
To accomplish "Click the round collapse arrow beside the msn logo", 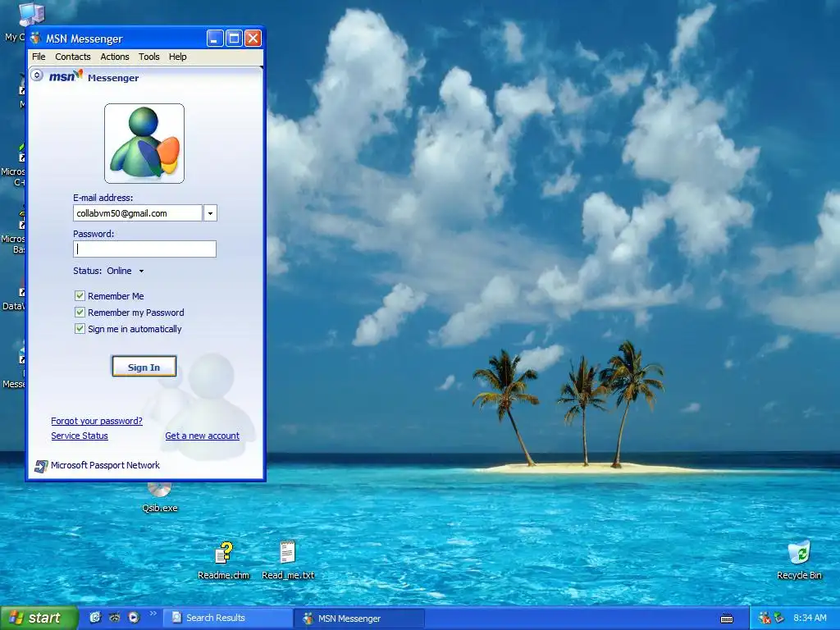I will tap(37, 75).
